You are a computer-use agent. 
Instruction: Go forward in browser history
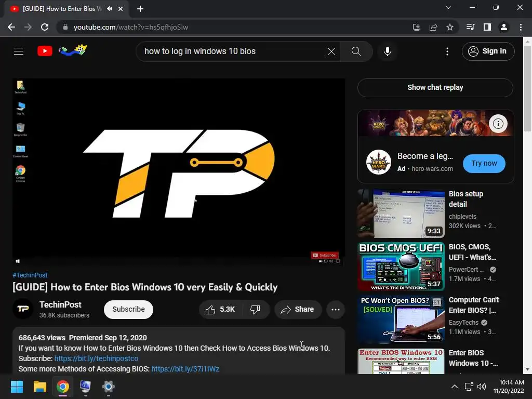point(28,27)
